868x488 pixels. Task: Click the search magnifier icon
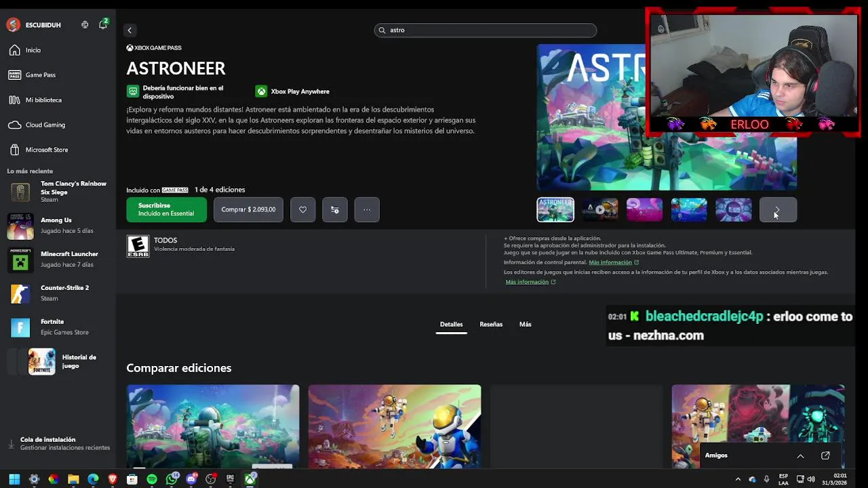pyautogui.click(x=382, y=30)
